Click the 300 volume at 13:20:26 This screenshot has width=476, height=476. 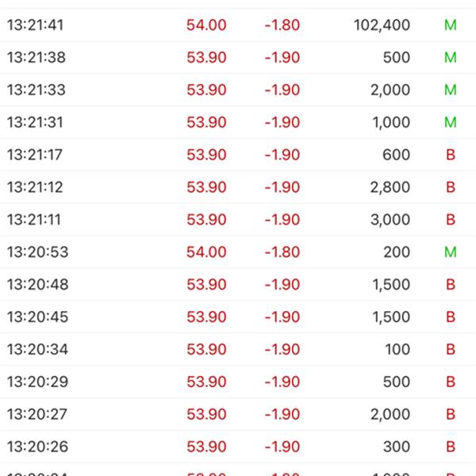click(x=396, y=448)
